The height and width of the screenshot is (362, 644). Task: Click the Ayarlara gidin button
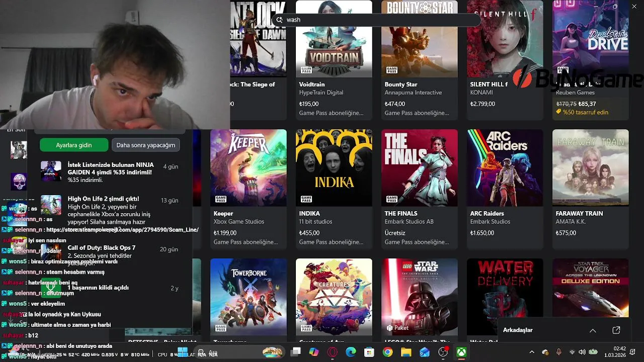[74, 145]
